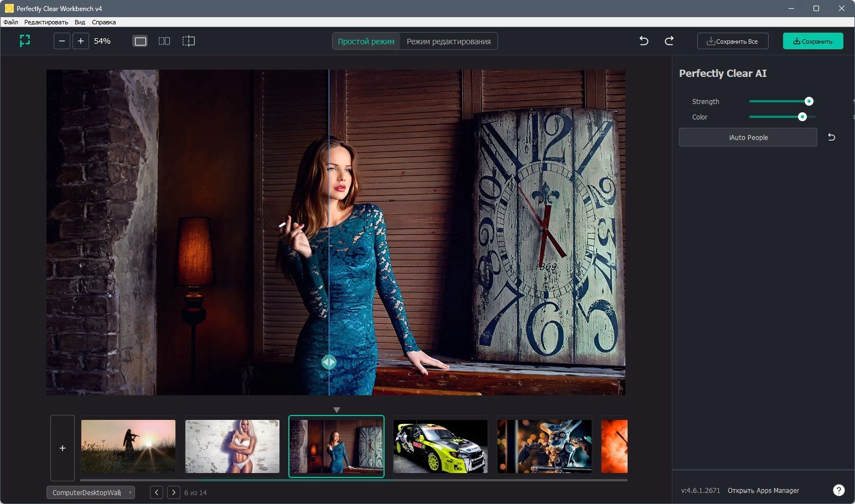Zoom out with the minus button
Screen dimensions: 855x504
tap(62, 41)
